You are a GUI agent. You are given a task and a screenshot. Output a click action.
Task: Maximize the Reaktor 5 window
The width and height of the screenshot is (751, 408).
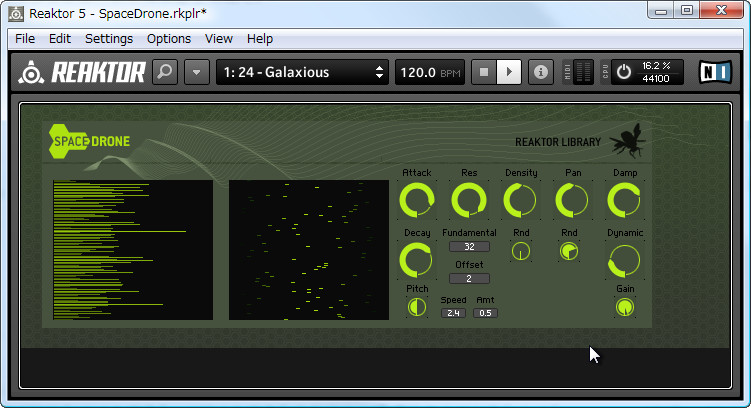(687, 11)
